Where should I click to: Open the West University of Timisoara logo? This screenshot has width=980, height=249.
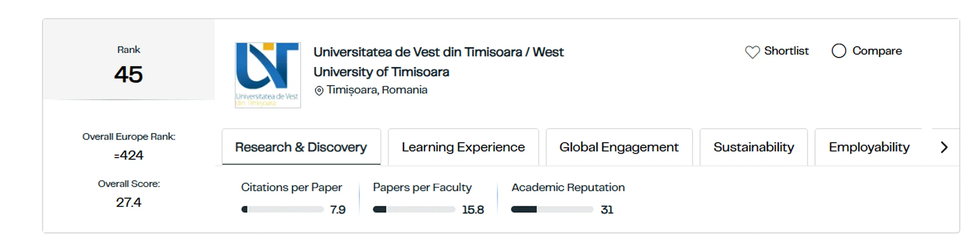(268, 75)
